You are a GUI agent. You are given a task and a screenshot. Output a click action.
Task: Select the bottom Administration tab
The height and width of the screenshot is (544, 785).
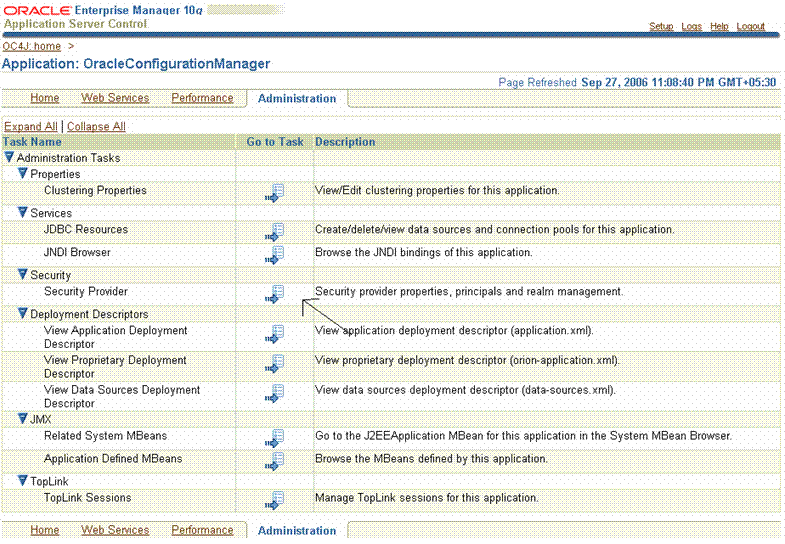(x=297, y=530)
